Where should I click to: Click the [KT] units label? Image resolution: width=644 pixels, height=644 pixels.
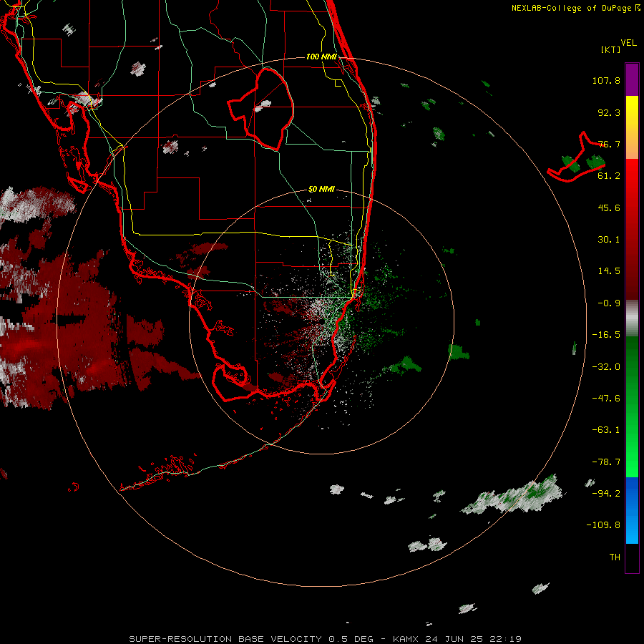tap(611, 49)
